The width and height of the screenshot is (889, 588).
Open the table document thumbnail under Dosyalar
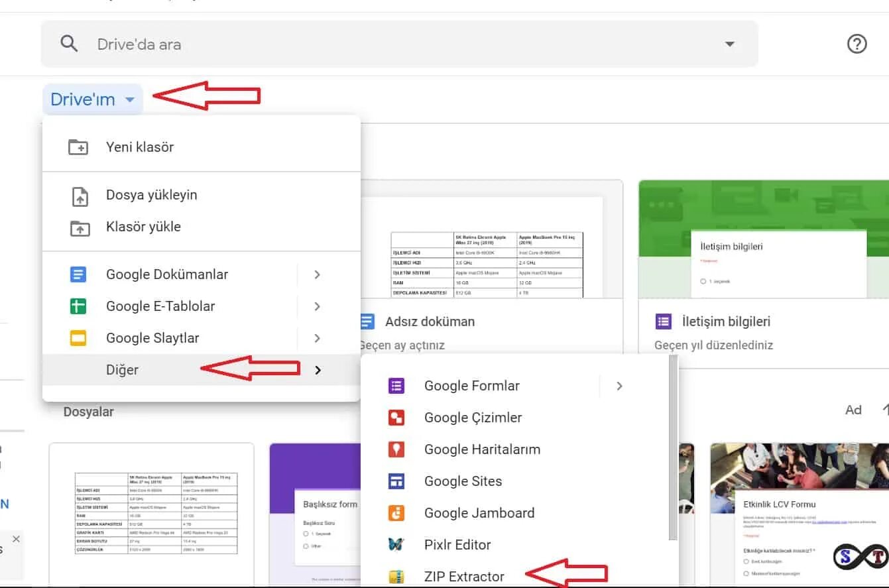pyautogui.click(x=152, y=515)
